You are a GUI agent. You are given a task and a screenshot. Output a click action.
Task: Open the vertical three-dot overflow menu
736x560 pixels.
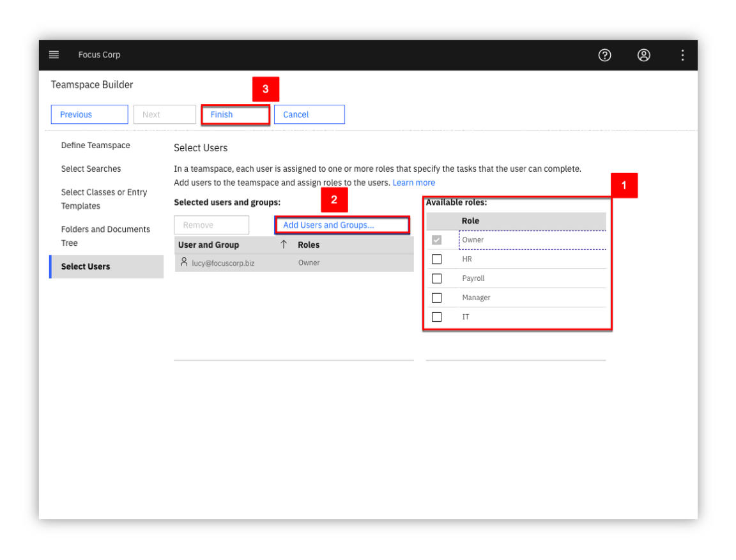pyautogui.click(x=682, y=56)
